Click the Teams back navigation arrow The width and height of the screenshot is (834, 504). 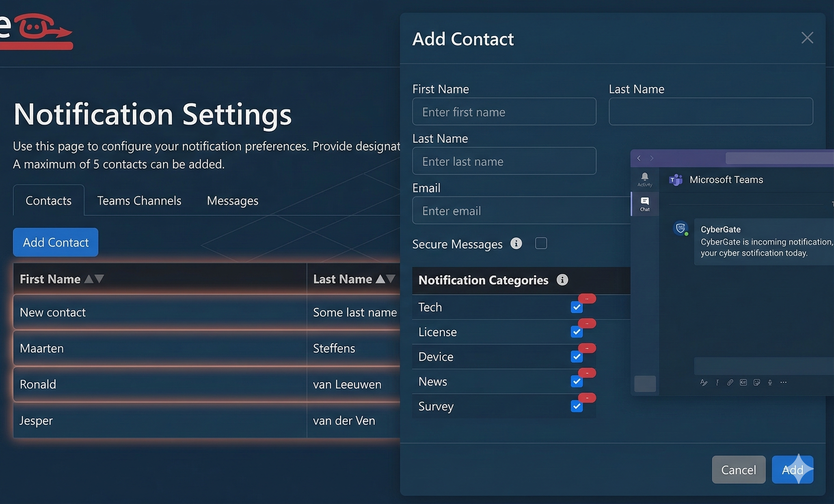click(x=639, y=158)
